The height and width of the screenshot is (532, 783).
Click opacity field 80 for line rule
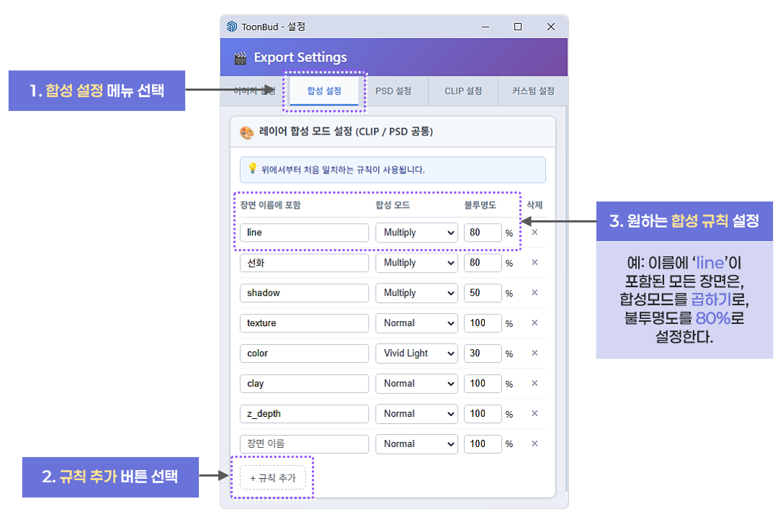point(483,233)
